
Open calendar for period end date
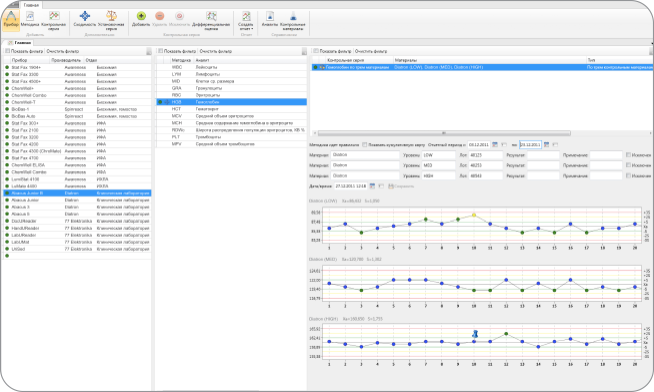(546, 145)
